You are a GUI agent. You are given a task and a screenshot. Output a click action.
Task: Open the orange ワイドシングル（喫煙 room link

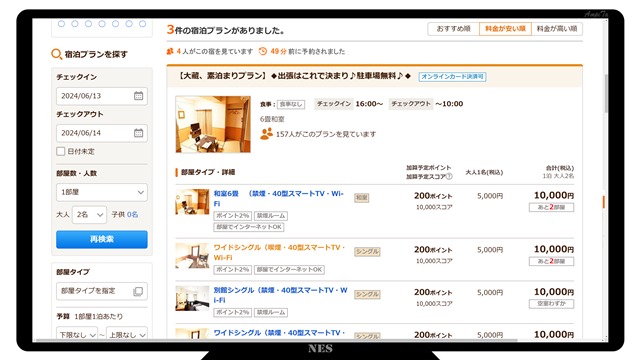279,252
